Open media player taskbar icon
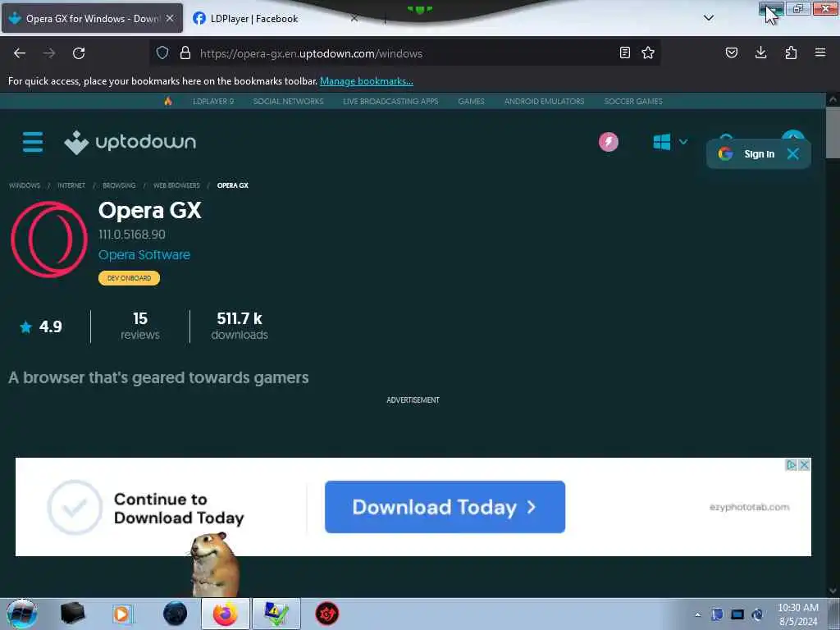840x630 pixels. [x=121, y=614]
